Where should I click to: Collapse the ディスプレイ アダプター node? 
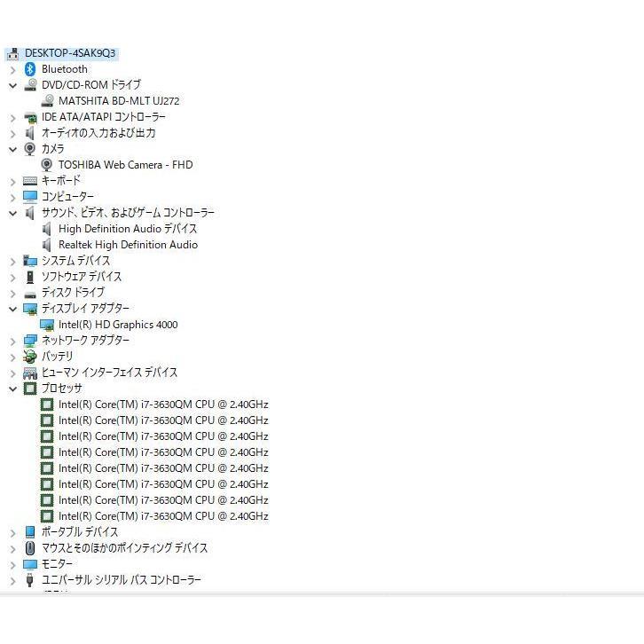click(x=12, y=309)
